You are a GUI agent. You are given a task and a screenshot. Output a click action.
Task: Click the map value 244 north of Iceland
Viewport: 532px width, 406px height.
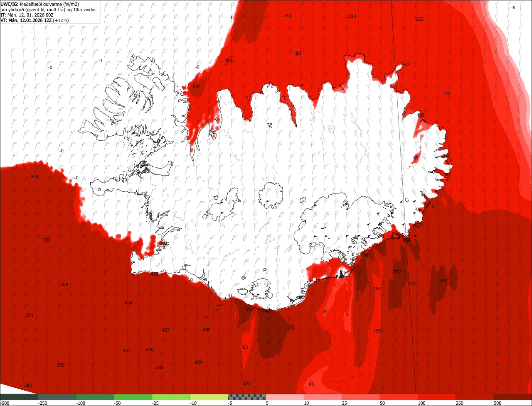(x=287, y=15)
